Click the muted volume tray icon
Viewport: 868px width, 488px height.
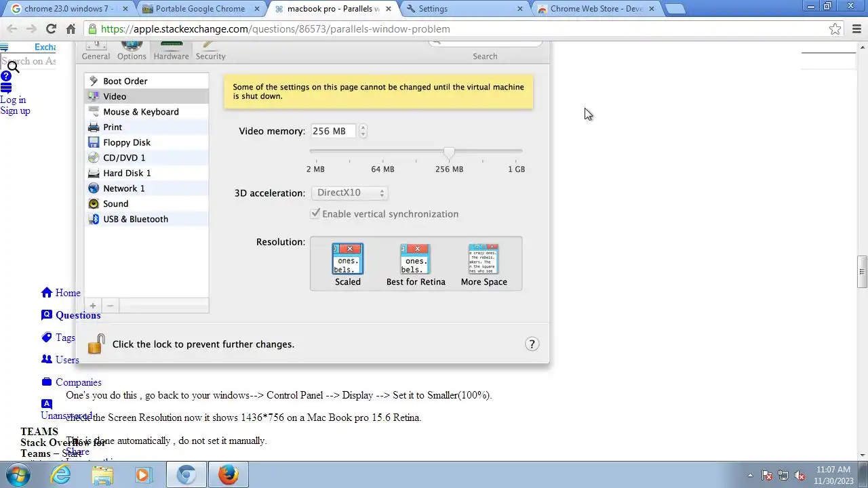(x=800, y=475)
